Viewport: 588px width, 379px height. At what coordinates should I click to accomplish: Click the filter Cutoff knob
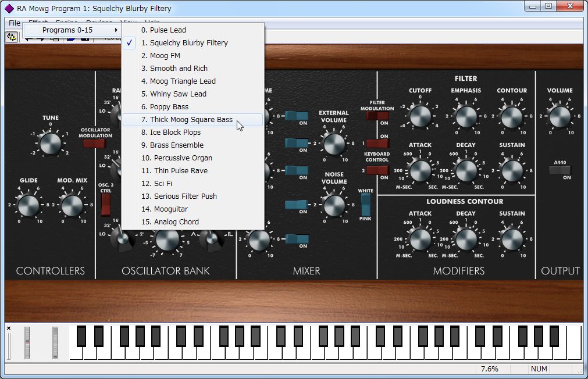[x=420, y=116]
